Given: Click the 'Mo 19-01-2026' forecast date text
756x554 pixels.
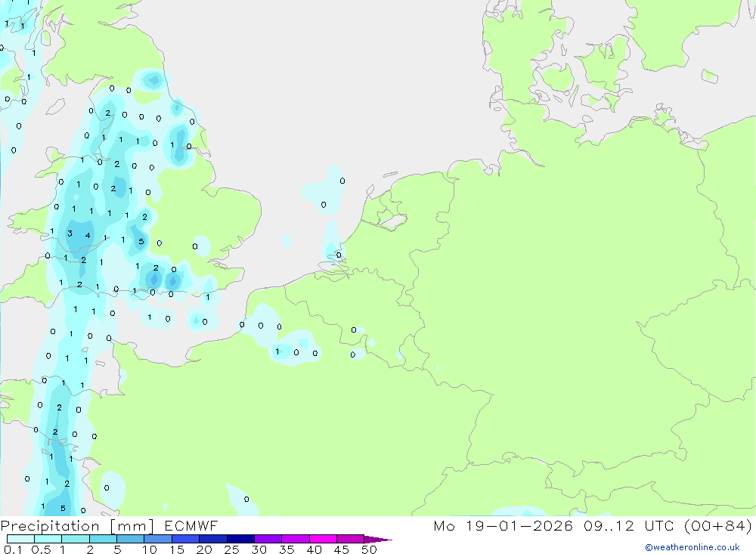Looking at the screenshot, I should pyautogui.click(x=503, y=526).
